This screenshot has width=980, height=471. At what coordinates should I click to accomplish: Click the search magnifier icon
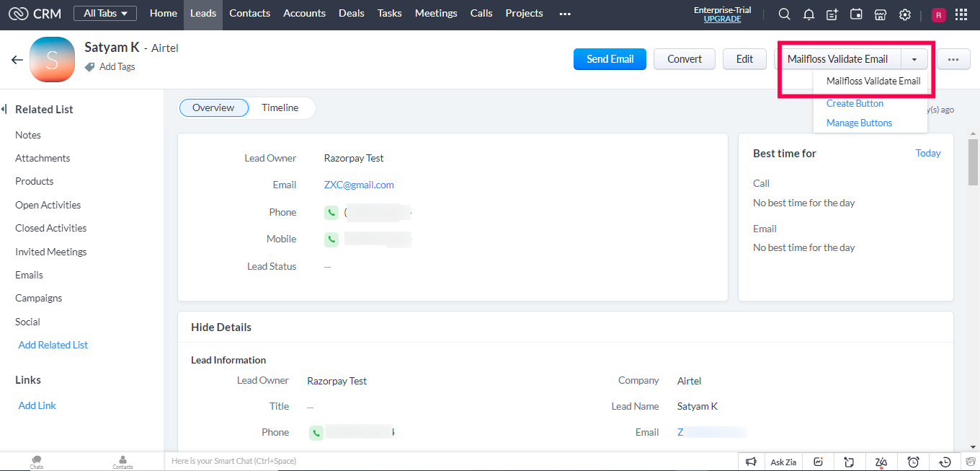(x=785, y=14)
